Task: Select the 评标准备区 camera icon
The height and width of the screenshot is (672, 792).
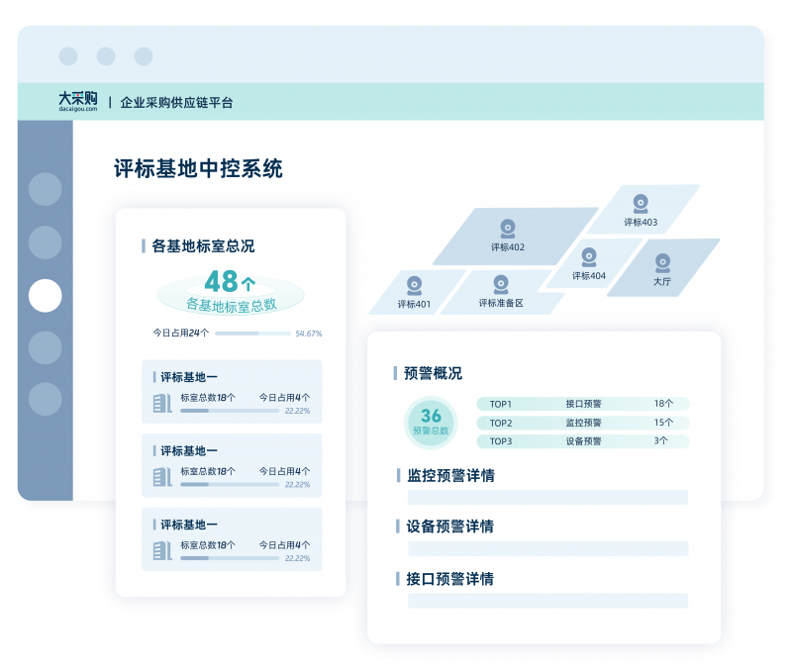Action: pyautogui.click(x=501, y=284)
